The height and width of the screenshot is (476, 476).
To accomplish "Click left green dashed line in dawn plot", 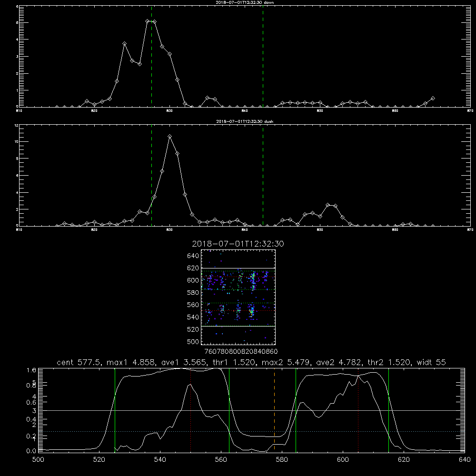I will [x=151, y=57].
